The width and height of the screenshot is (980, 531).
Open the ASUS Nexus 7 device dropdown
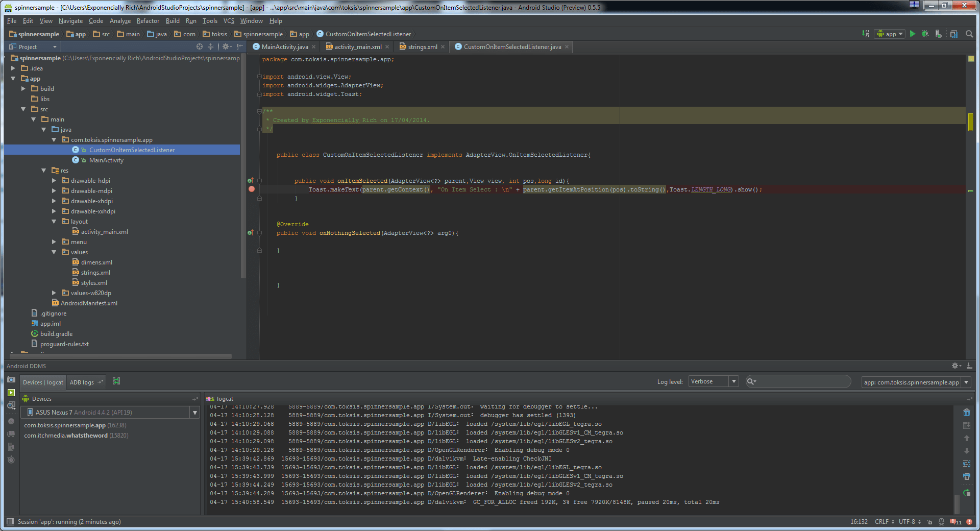194,413
